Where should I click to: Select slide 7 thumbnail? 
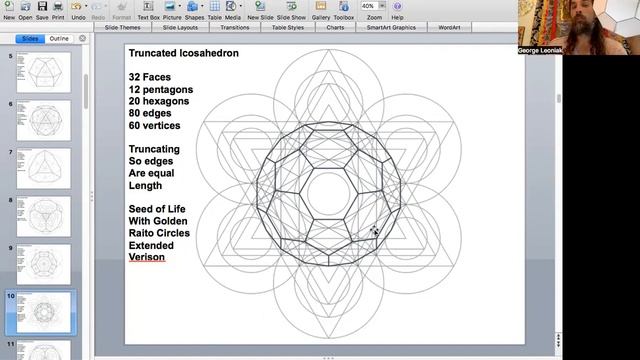(x=44, y=169)
